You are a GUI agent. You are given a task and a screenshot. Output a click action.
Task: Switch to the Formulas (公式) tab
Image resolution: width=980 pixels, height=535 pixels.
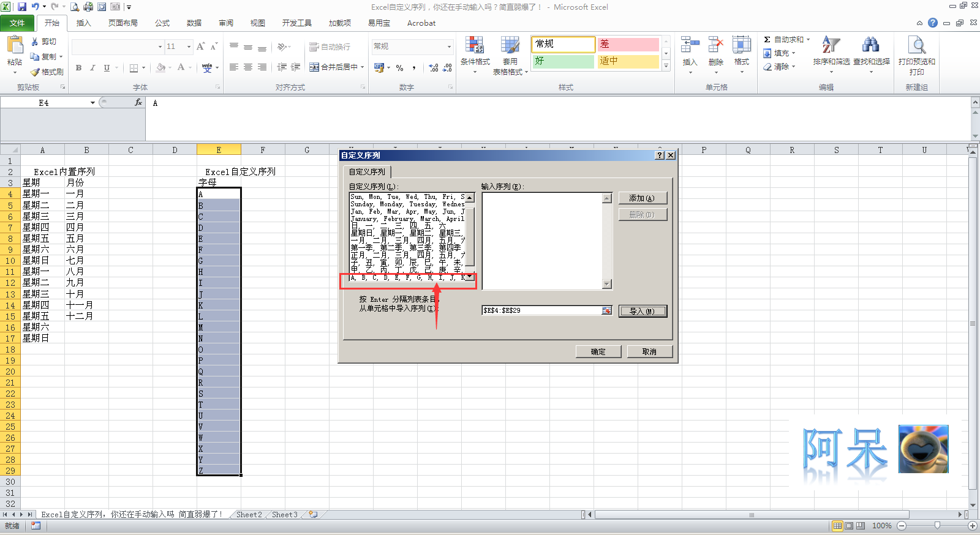[x=162, y=23]
